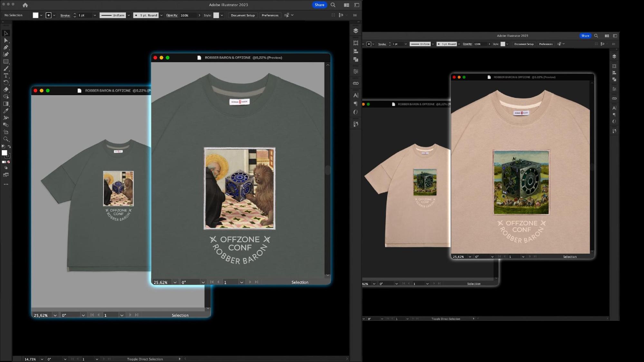Click Change Screen Mode icon in toolbar
644x362 pixels.
[x=6, y=175]
